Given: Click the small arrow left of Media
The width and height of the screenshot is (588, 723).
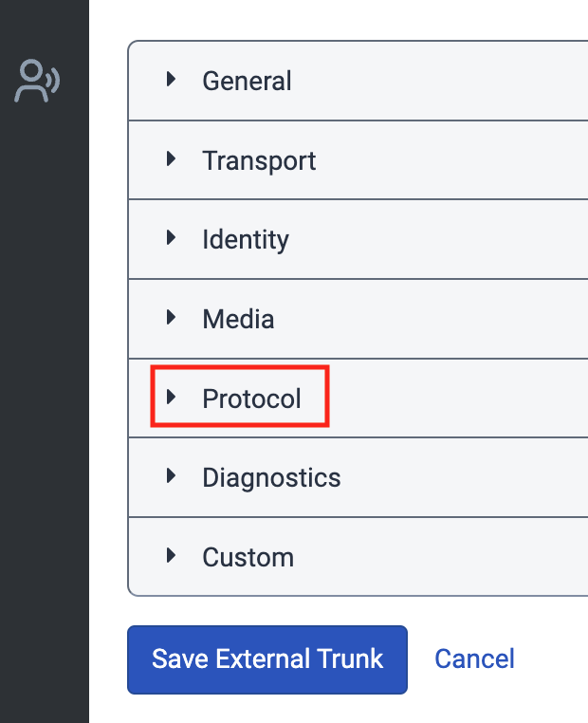Looking at the screenshot, I should coord(172,318).
